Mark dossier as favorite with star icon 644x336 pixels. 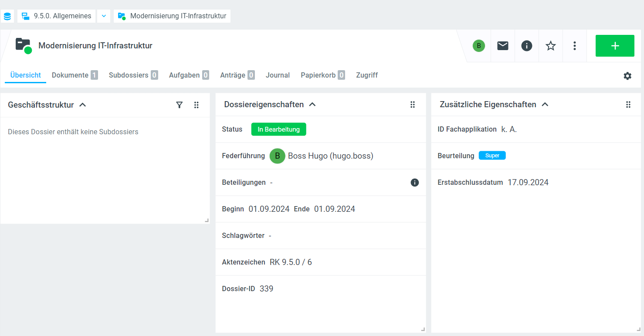(551, 46)
